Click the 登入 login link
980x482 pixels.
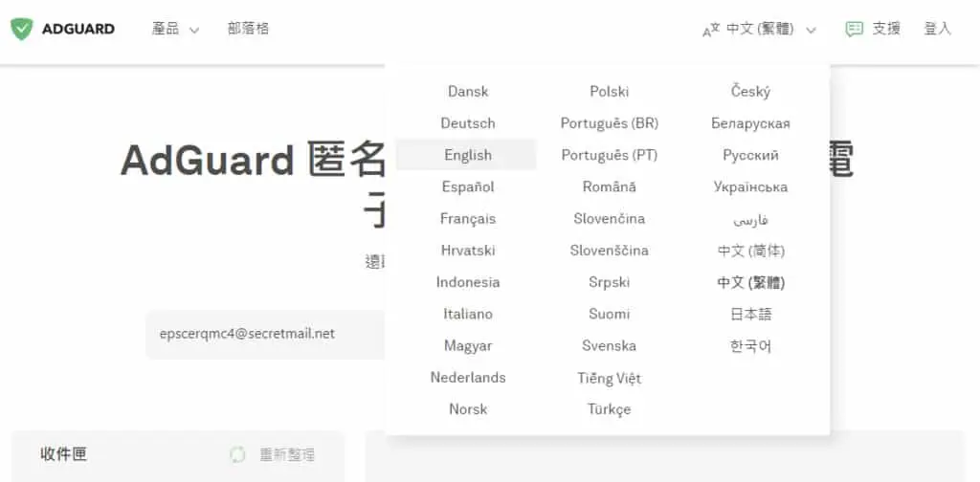point(937,29)
